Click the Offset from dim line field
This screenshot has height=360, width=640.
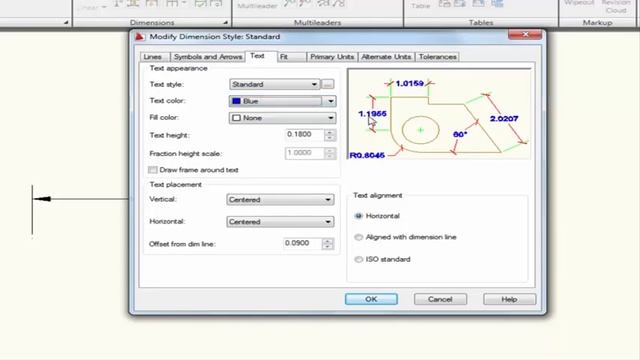(x=302, y=243)
